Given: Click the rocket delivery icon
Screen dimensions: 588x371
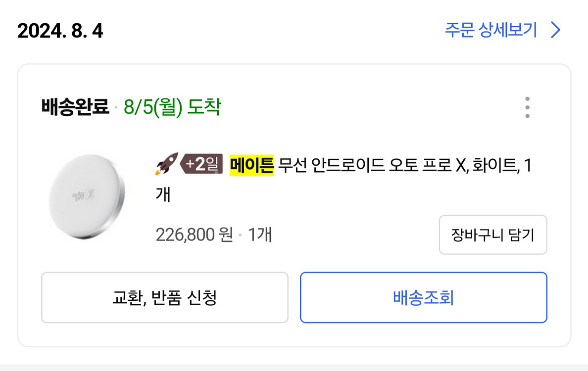Looking at the screenshot, I should pos(166,165).
